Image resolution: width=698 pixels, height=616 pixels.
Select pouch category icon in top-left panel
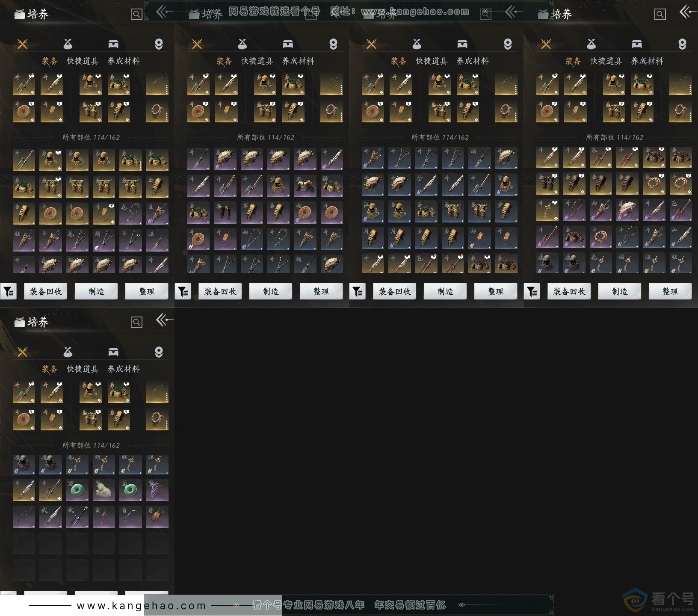click(68, 44)
